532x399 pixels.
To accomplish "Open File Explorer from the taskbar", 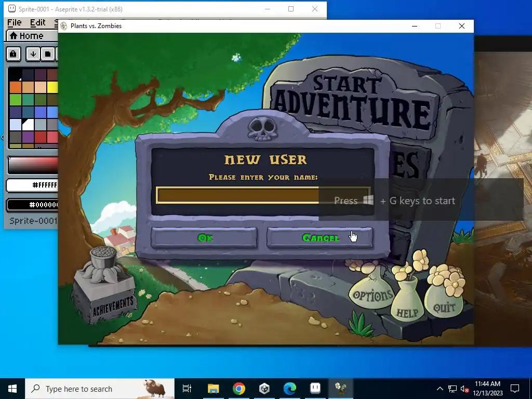I will click(x=214, y=389).
